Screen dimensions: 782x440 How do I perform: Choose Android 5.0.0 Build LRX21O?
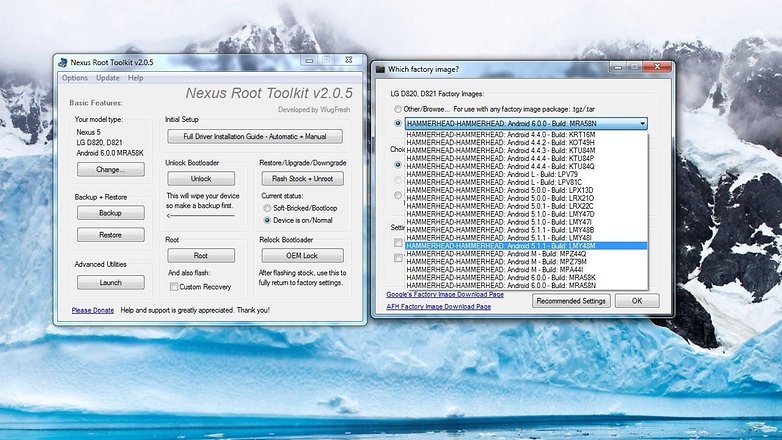tap(526, 199)
